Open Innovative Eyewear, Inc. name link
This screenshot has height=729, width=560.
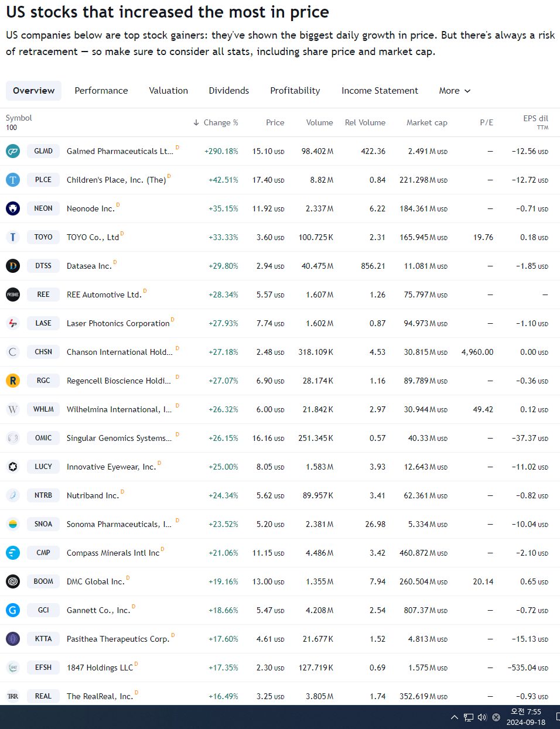pos(111,467)
